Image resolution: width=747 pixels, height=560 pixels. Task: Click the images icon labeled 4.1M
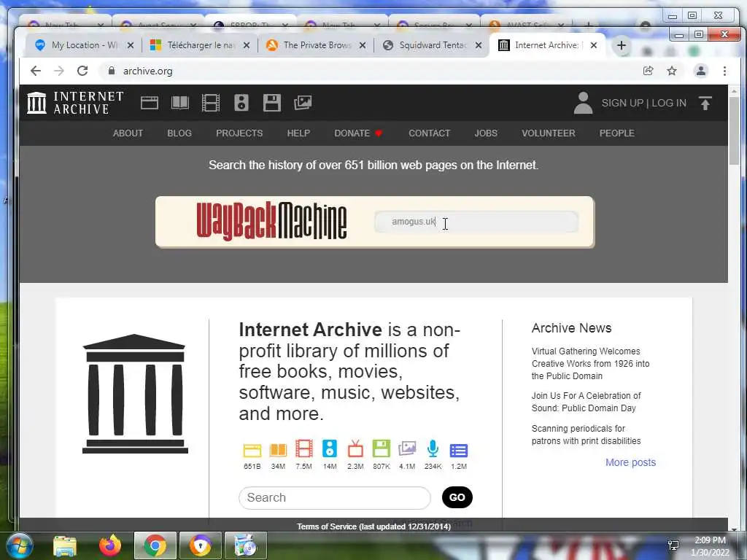407,449
